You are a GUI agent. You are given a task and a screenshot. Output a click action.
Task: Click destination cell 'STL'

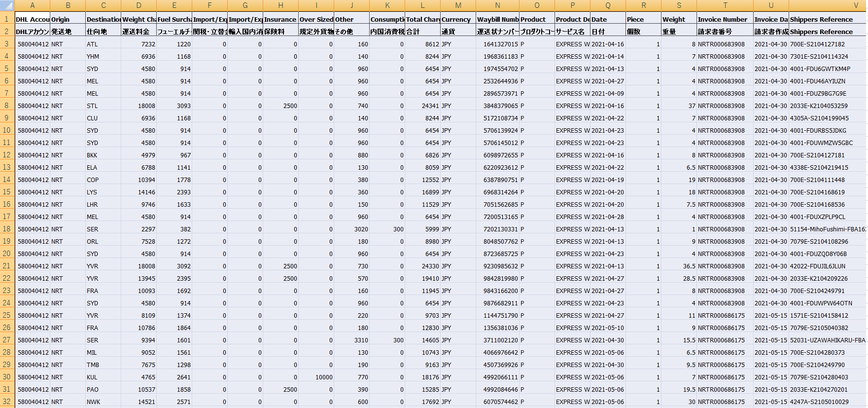104,106
